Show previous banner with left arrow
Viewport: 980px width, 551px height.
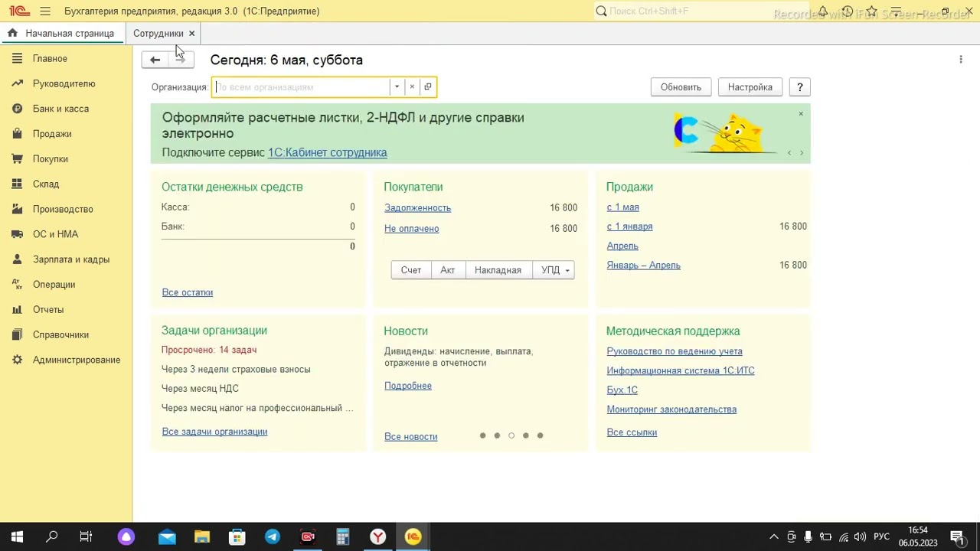click(789, 153)
